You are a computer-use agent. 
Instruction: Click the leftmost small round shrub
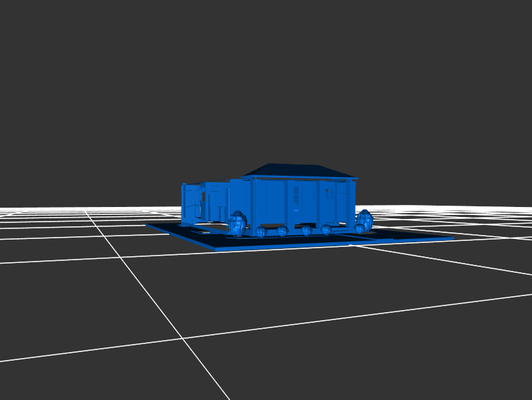point(261,232)
